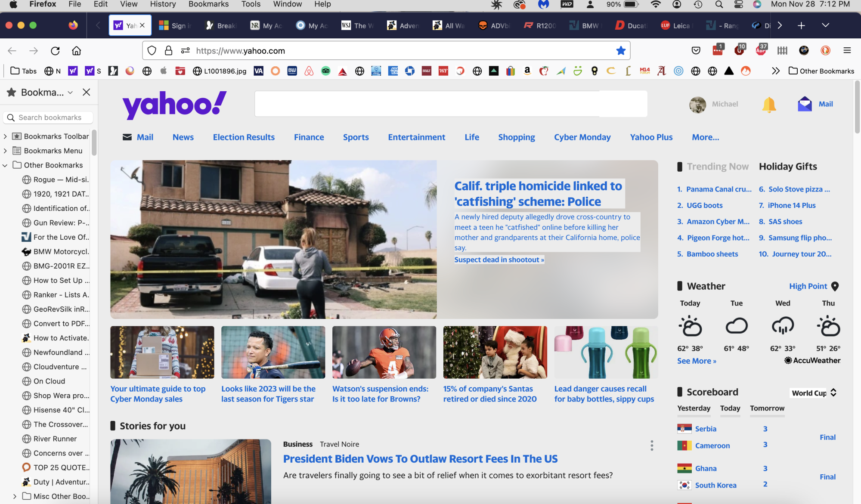
Task: Open the VA bookmark in bookmarks toolbar
Action: 258,71
